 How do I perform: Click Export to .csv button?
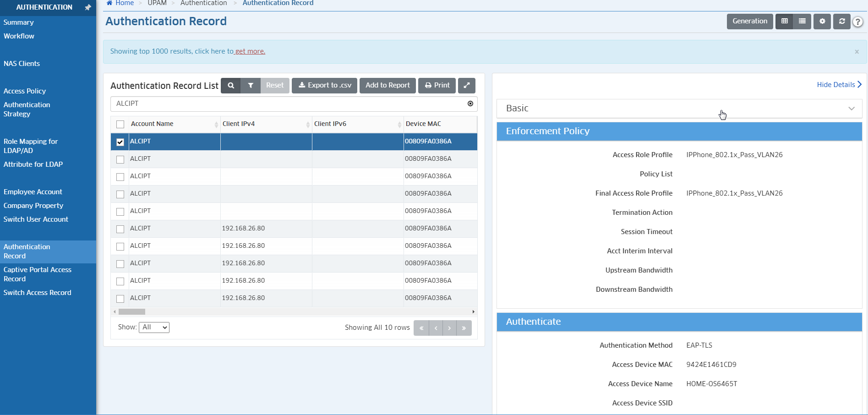click(324, 86)
